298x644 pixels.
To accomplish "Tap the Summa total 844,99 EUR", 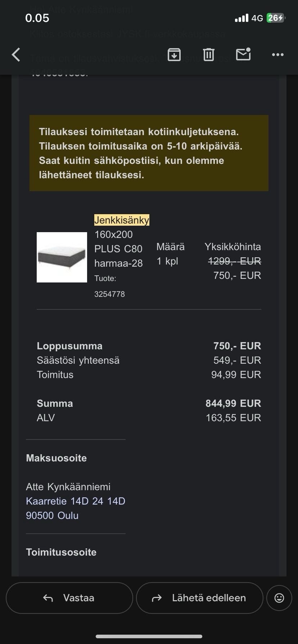I will (233, 403).
